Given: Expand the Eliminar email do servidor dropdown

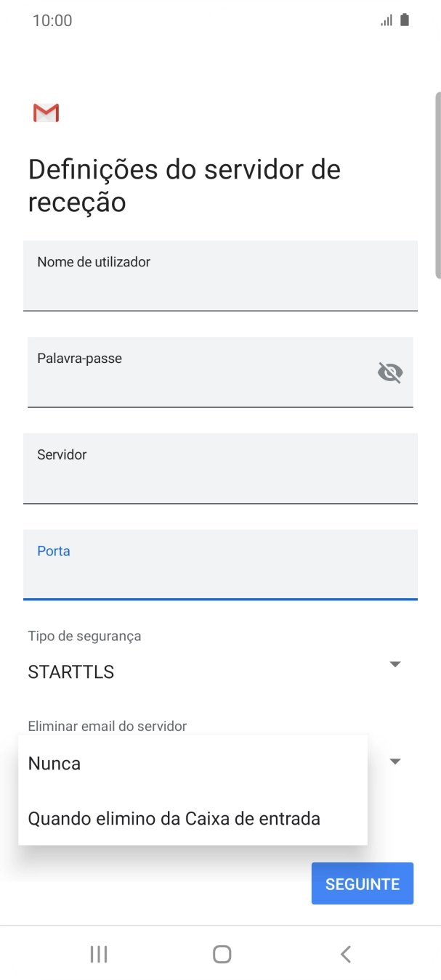Looking at the screenshot, I should coord(395,761).
